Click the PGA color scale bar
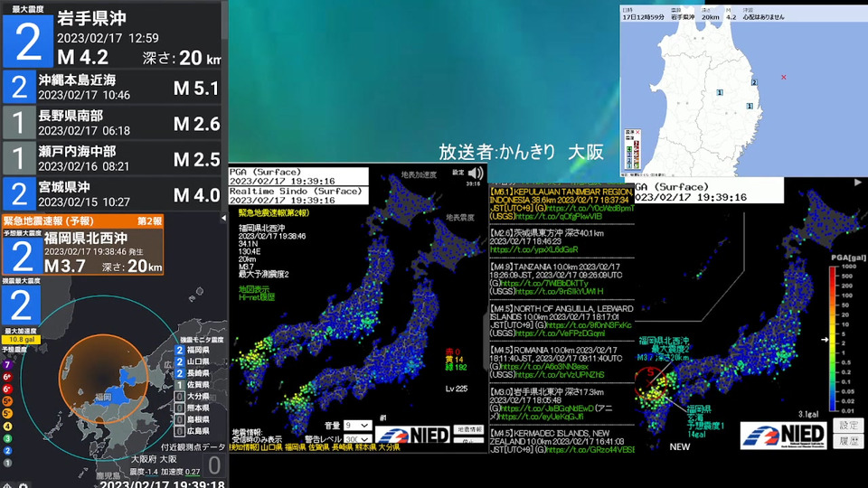 [x=834, y=339]
